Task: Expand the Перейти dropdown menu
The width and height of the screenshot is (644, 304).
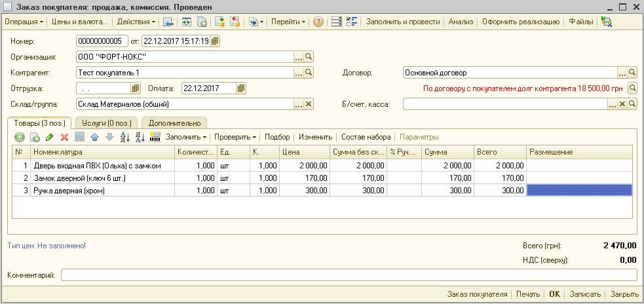Action: pyautogui.click(x=288, y=22)
